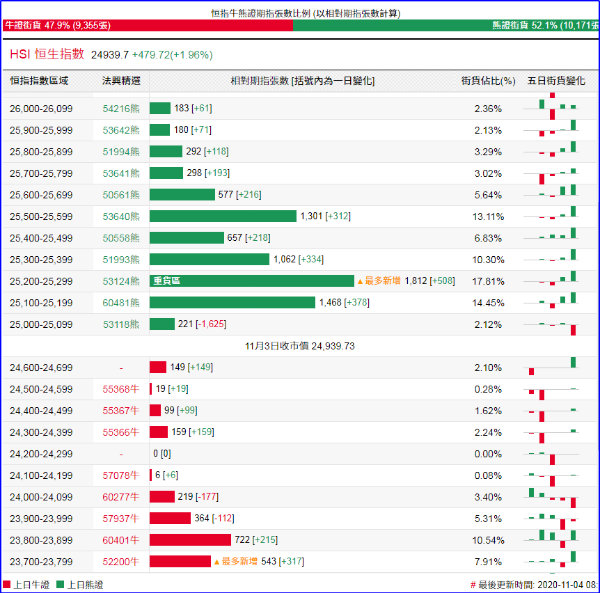Click index range 25,000-25,099
Viewport: 600px width, 593px height.
coord(41,325)
